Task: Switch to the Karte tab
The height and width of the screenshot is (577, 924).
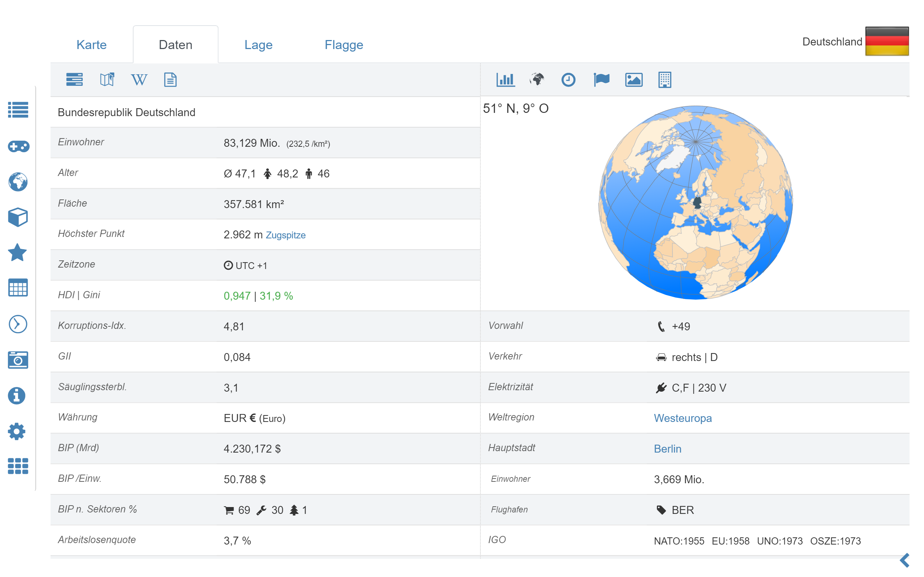Action: coord(91,45)
